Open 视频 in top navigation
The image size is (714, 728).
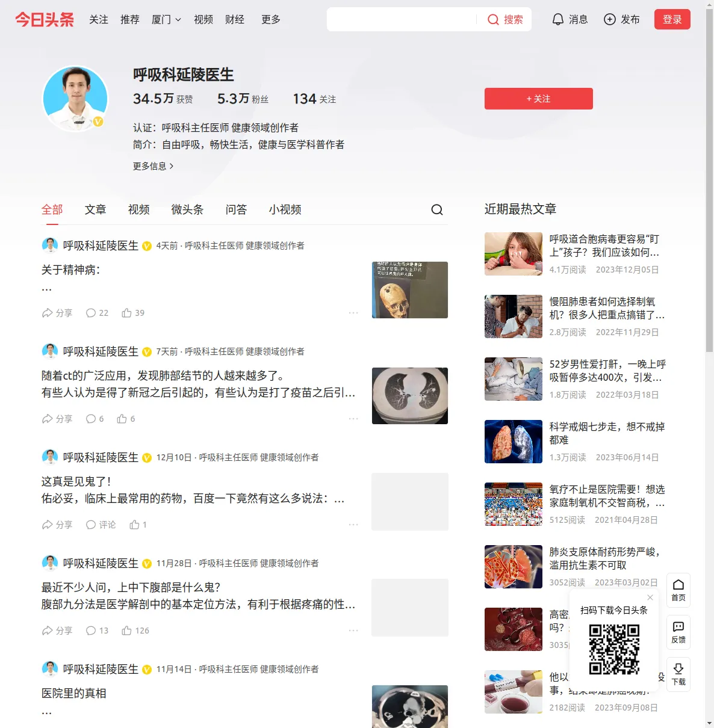tap(203, 19)
